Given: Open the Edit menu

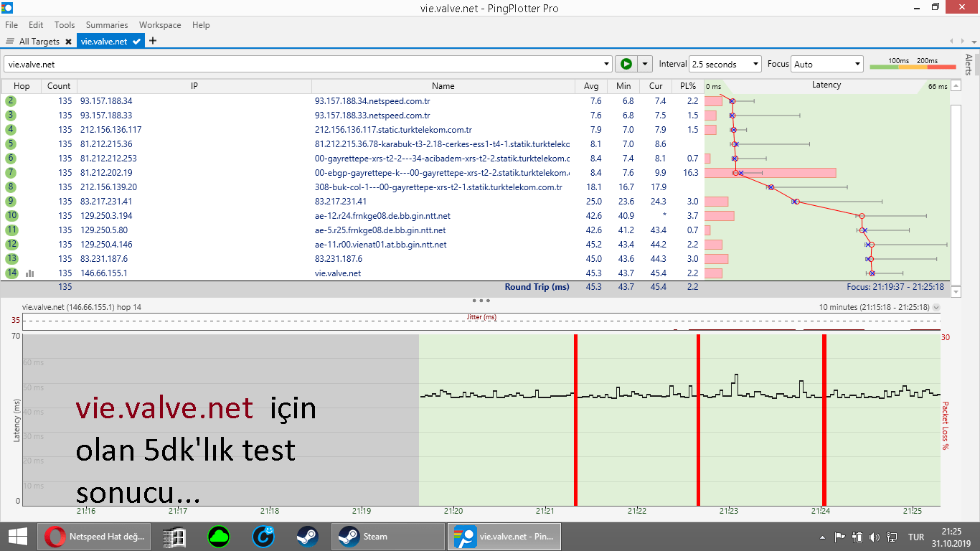Looking at the screenshot, I should coord(36,24).
